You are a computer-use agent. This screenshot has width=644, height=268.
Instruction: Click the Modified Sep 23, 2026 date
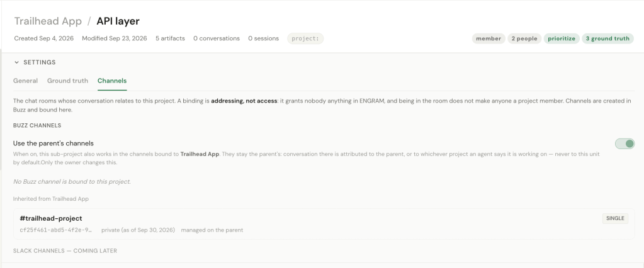point(114,38)
